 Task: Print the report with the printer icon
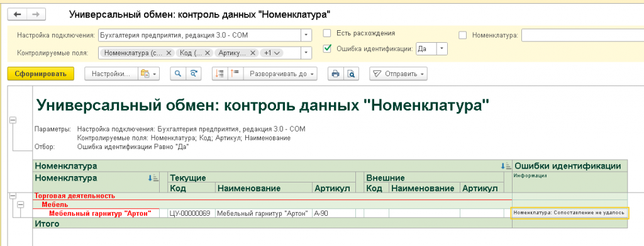[x=336, y=74]
